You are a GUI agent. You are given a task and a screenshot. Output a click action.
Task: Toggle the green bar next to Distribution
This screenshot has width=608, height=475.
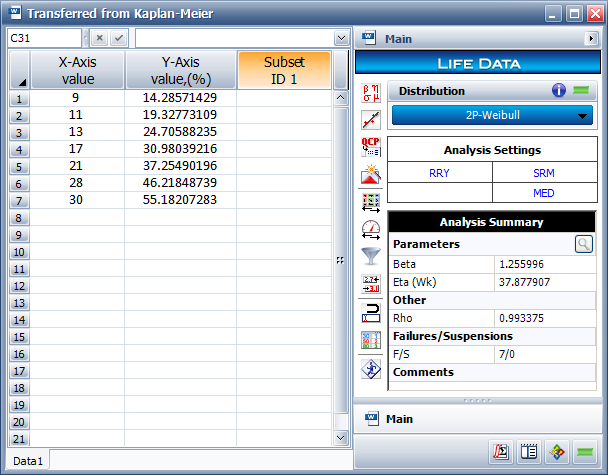[x=581, y=91]
